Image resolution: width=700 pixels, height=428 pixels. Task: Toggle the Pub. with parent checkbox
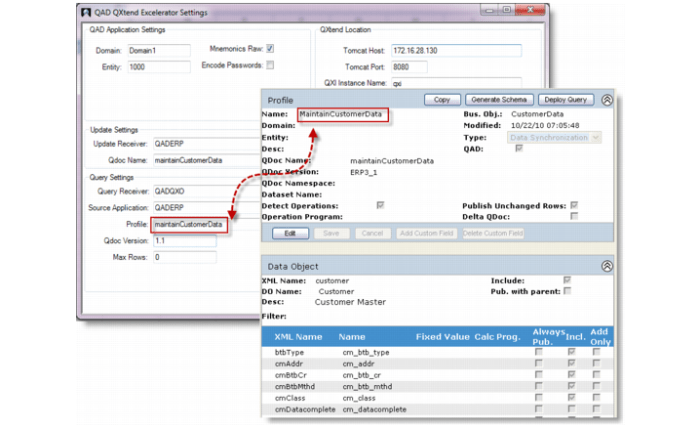[x=567, y=291]
